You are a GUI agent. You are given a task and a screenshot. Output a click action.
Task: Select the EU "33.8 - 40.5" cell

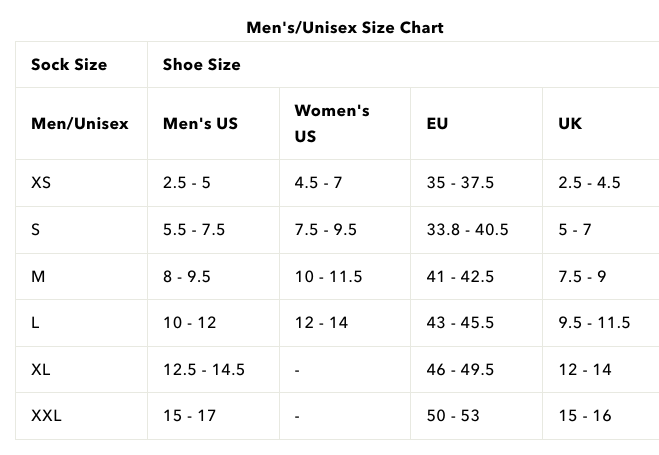(x=467, y=230)
